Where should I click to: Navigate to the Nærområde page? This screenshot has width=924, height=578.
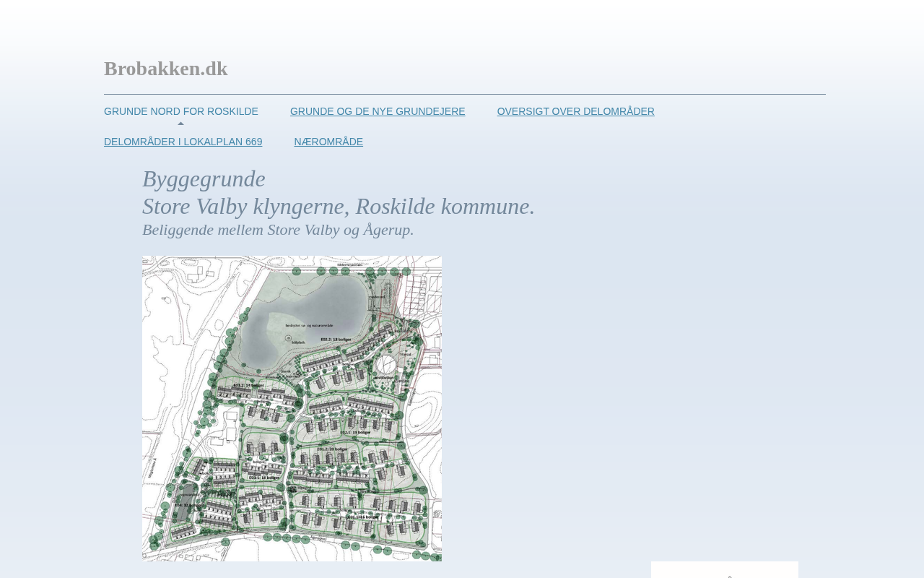[x=328, y=142]
